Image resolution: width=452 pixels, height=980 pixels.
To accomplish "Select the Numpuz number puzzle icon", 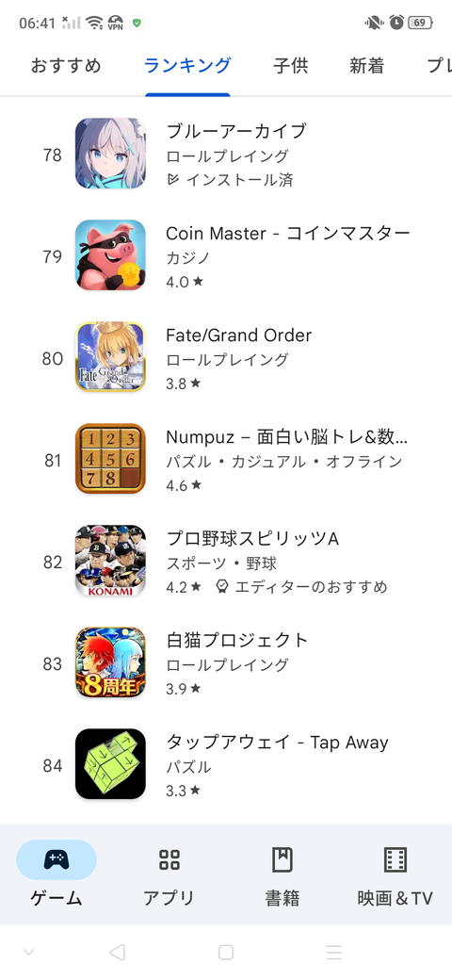I will [110, 460].
